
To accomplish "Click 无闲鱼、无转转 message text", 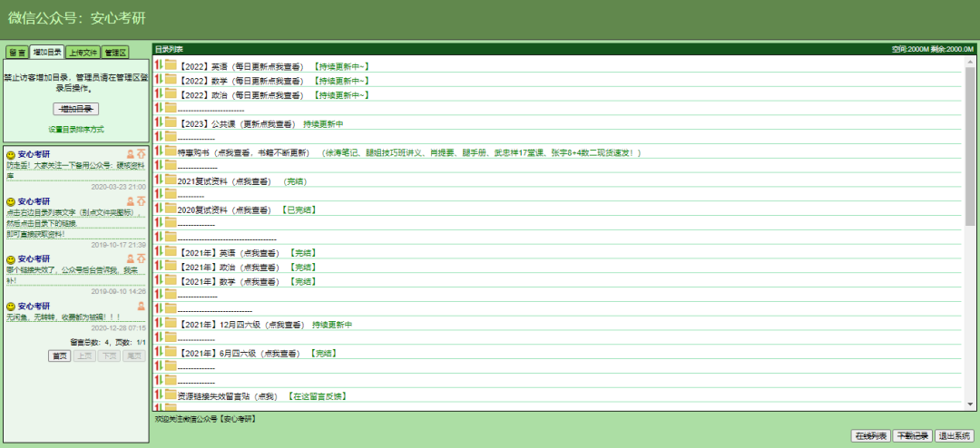I will coord(64,317).
